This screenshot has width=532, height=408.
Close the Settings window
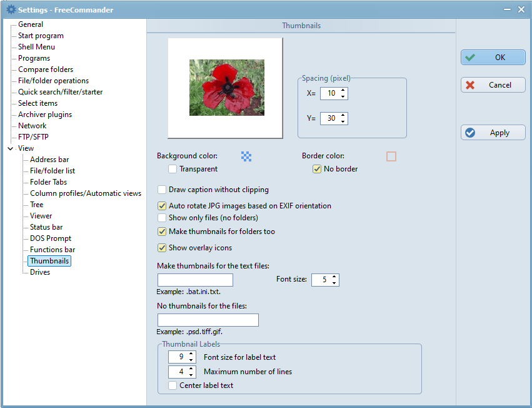(521, 9)
